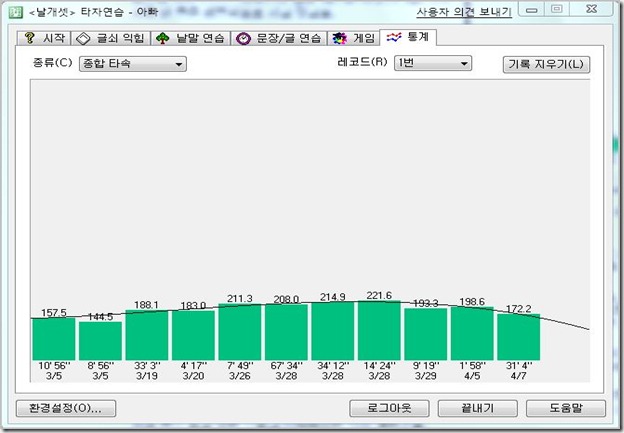Close the 타자연습 window
This screenshot has width=624, height=433.
(x=592, y=9)
